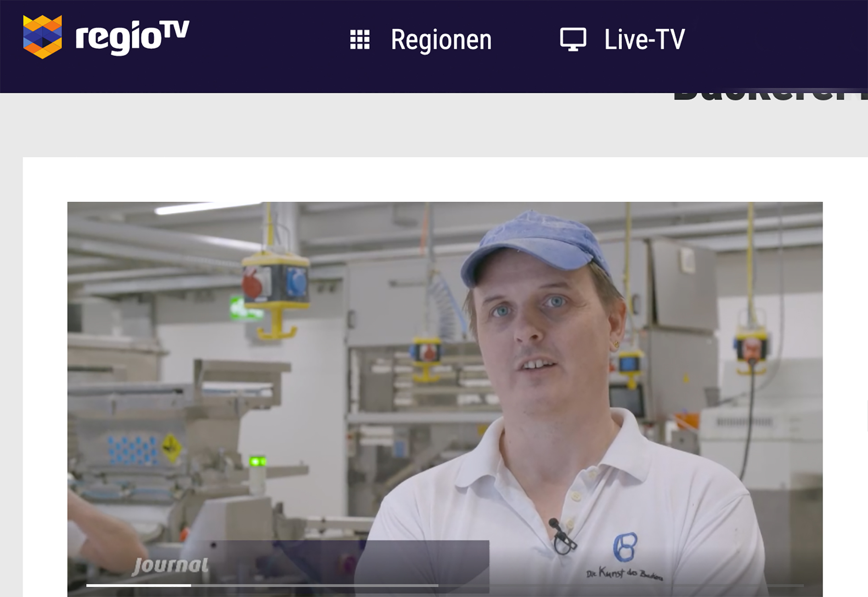Click the yellow warning sign on the machine
The width and height of the screenshot is (868, 597).
[171, 447]
